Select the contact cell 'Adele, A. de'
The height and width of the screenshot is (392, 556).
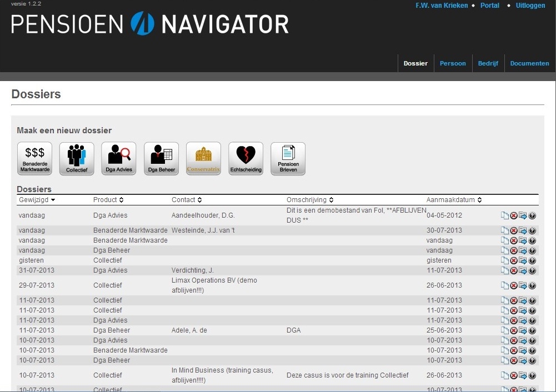click(x=189, y=330)
